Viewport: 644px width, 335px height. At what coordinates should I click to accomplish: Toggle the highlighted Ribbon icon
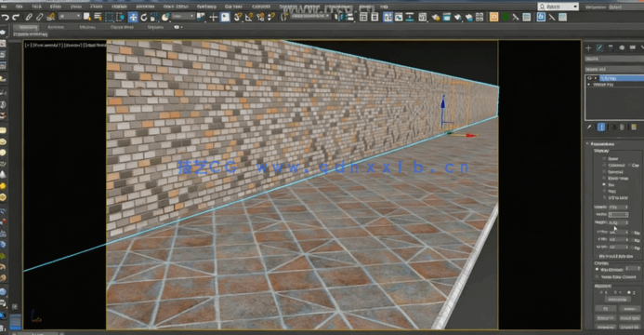(388, 17)
